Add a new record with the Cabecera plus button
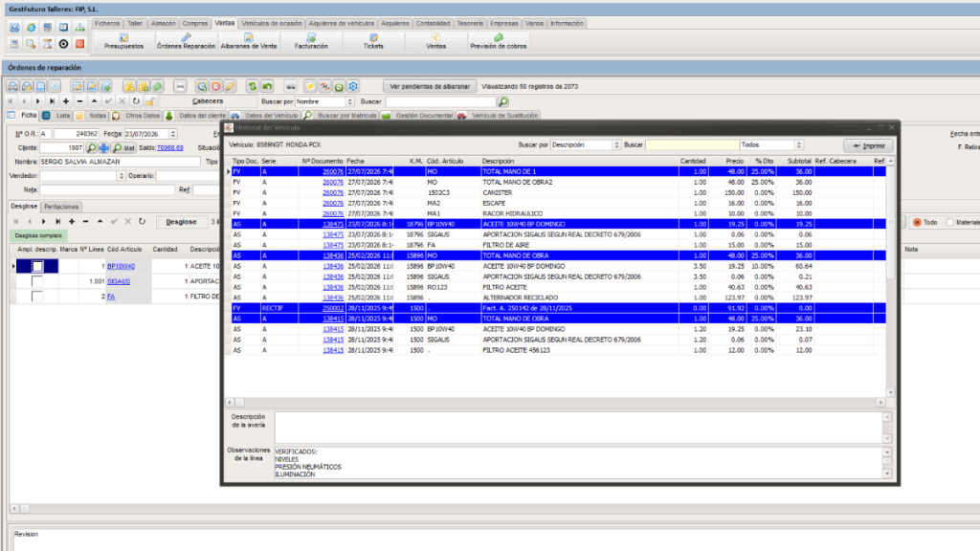 point(66,101)
